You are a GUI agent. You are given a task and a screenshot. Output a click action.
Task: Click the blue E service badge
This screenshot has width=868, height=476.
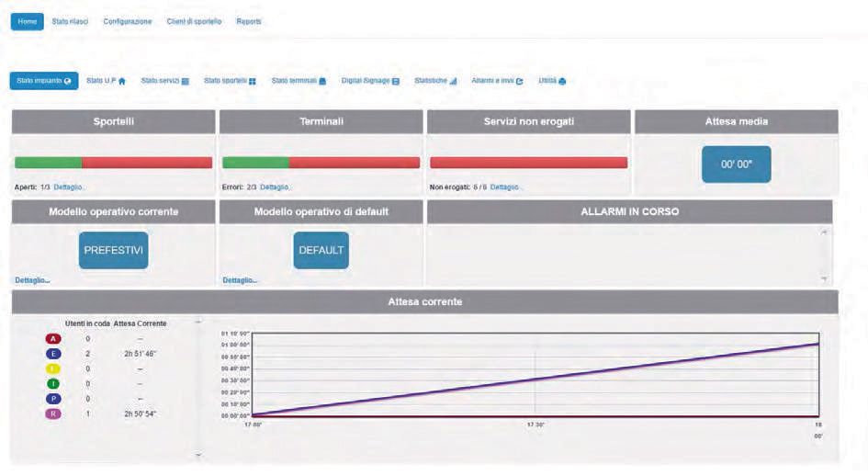pyautogui.click(x=53, y=354)
